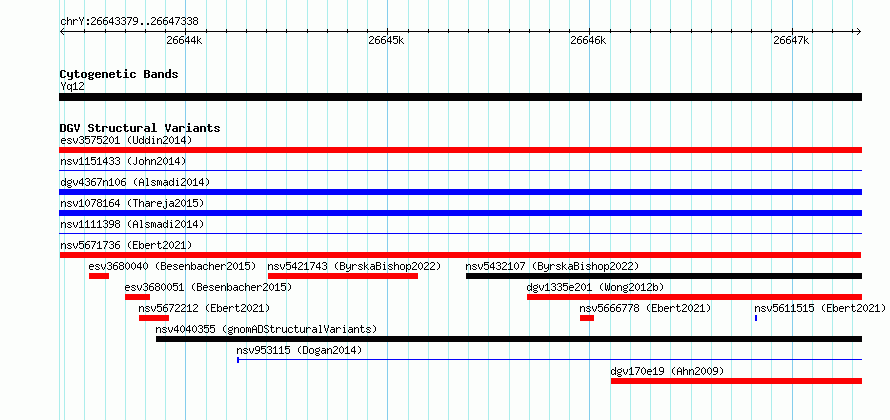Select the black Yq12 cytogenetic band bar
The width and height of the screenshot is (890, 420).
coord(460,97)
